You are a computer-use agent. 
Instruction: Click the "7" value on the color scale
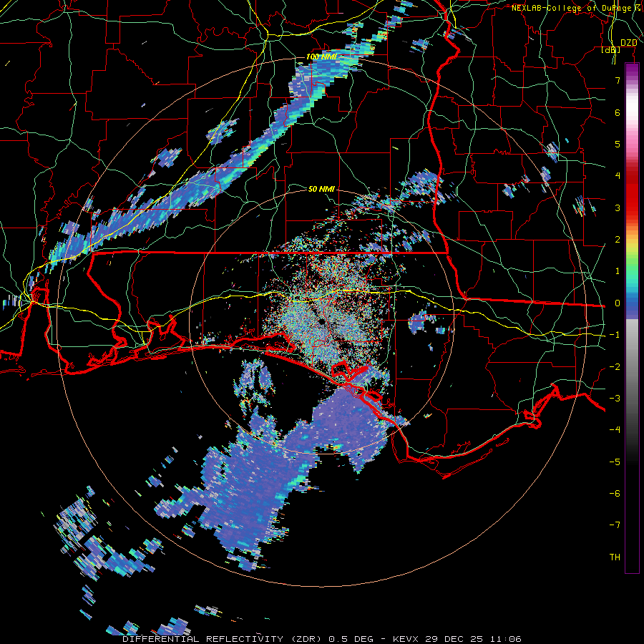point(618,80)
